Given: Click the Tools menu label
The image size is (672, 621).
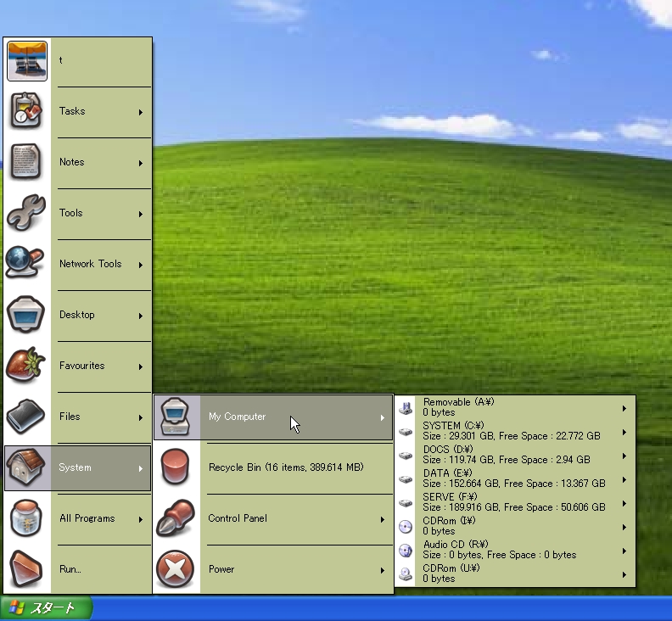Looking at the screenshot, I should coord(70,213).
